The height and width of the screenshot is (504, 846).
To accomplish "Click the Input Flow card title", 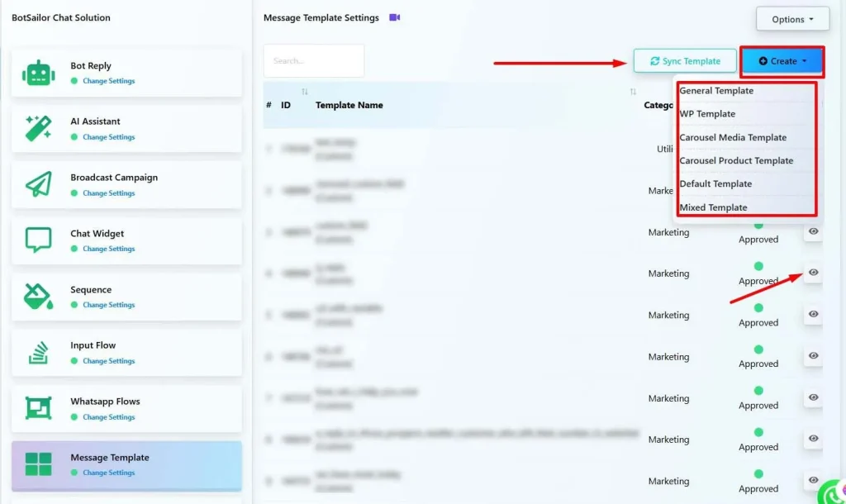I will [93, 345].
